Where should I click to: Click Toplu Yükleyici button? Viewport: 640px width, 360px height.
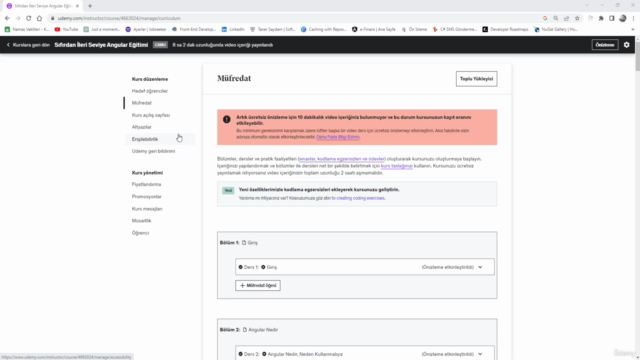point(476,79)
